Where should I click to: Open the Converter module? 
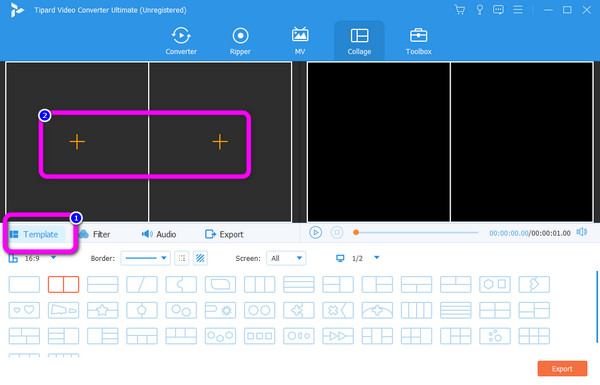click(x=181, y=41)
